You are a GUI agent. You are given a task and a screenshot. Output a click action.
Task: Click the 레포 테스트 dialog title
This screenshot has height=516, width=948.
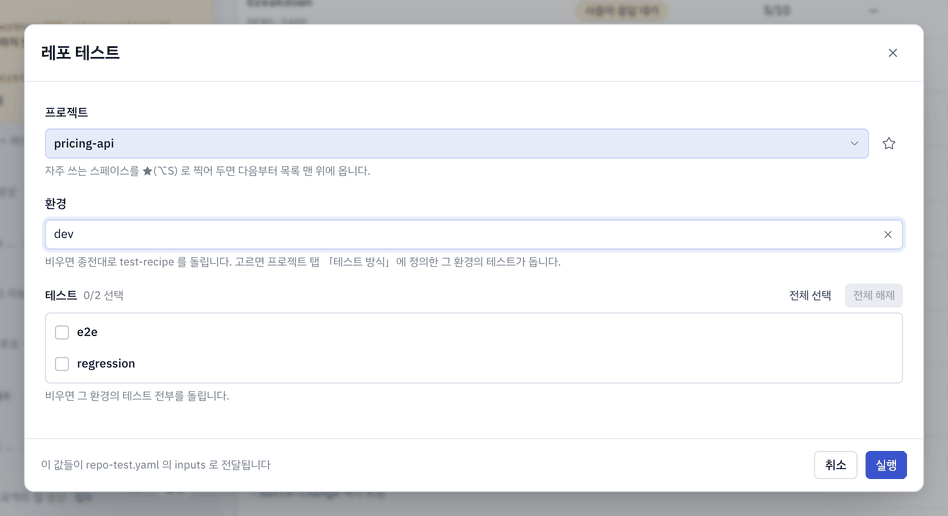pos(80,53)
